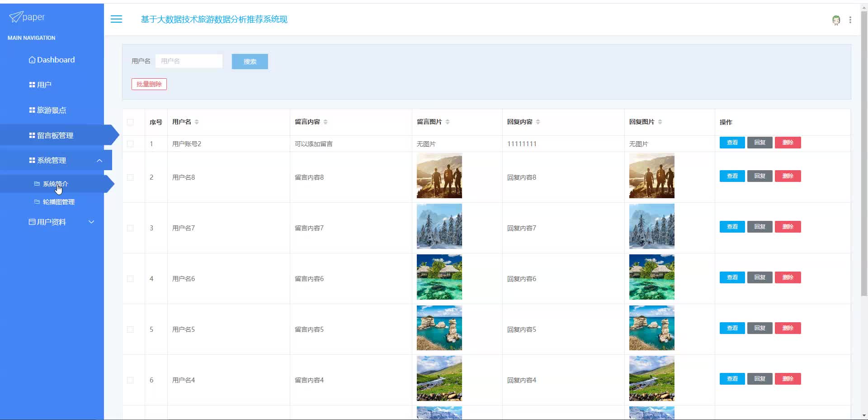Open 回复图片 thumbnail for 用户名8
This screenshot has width=868, height=420.
pos(652,176)
